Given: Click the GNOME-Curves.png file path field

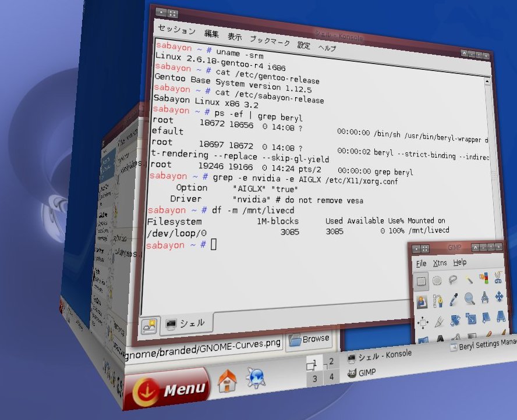Looking at the screenshot, I should coord(204,350).
